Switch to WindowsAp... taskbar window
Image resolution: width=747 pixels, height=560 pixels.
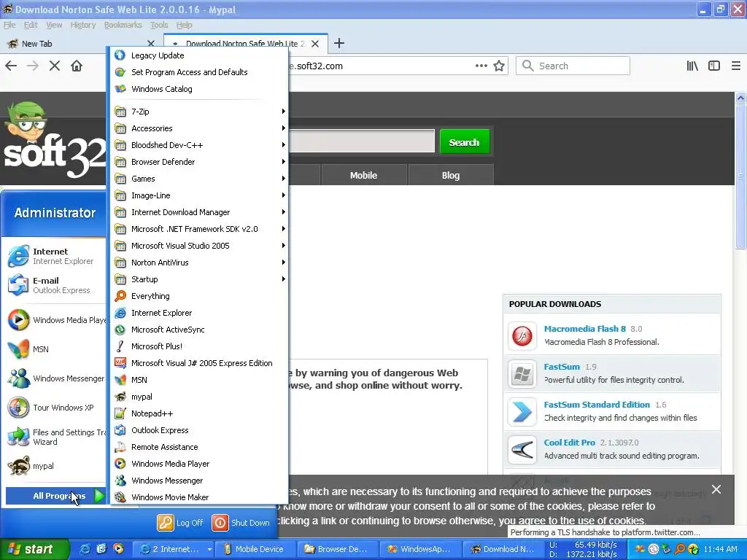pyautogui.click(x=419, y=549)
